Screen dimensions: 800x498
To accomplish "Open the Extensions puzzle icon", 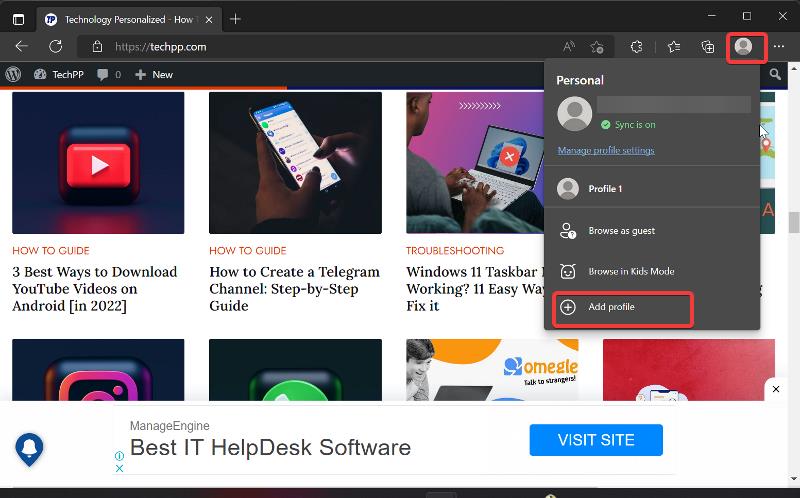I will pos(636,47).
